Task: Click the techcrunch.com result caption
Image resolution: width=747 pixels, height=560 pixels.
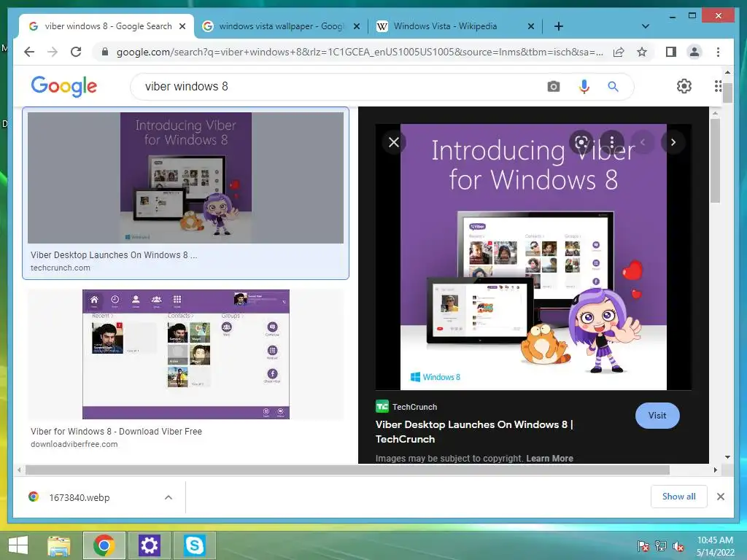Action: tap(61, 268)
